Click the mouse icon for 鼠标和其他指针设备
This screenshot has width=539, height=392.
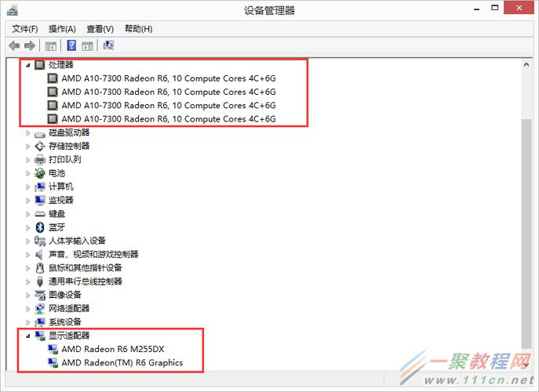click(40, 268)
